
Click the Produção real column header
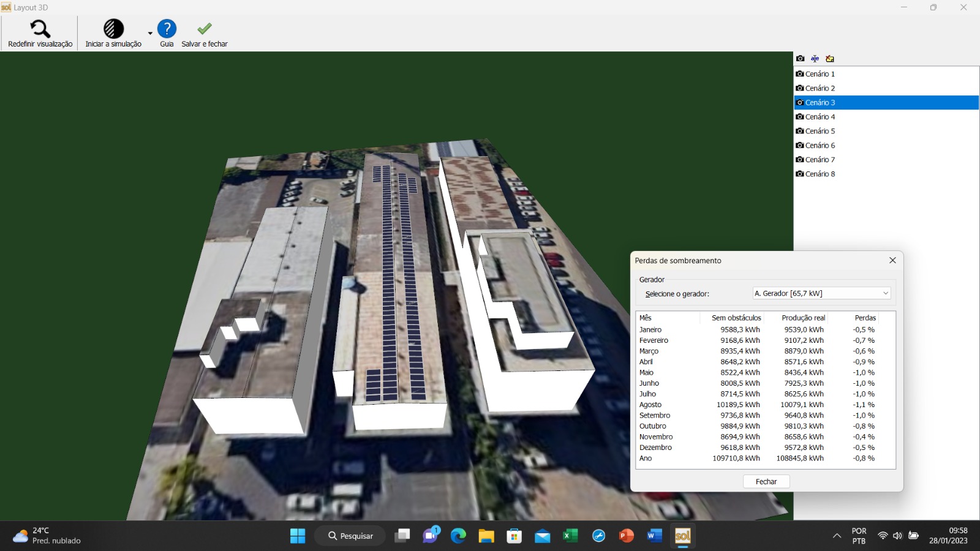click(x=803, y=318)
